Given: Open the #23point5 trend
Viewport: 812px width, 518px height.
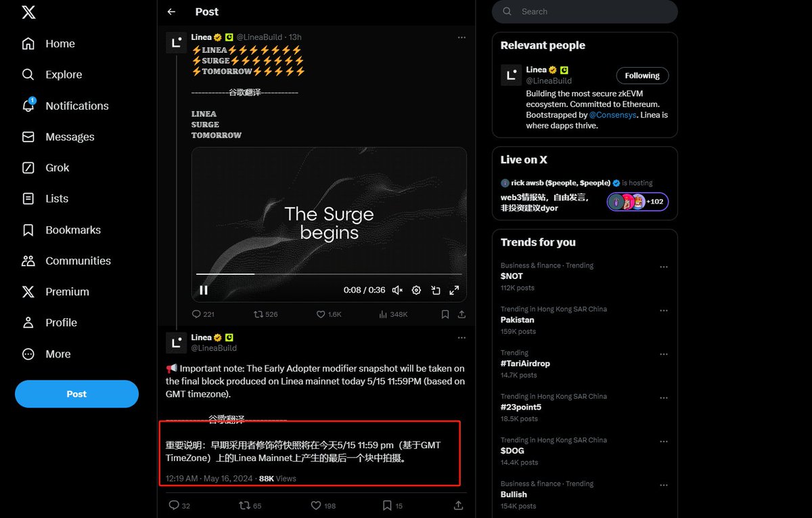Looking at the screenshot, I should (x=521, y=407).
